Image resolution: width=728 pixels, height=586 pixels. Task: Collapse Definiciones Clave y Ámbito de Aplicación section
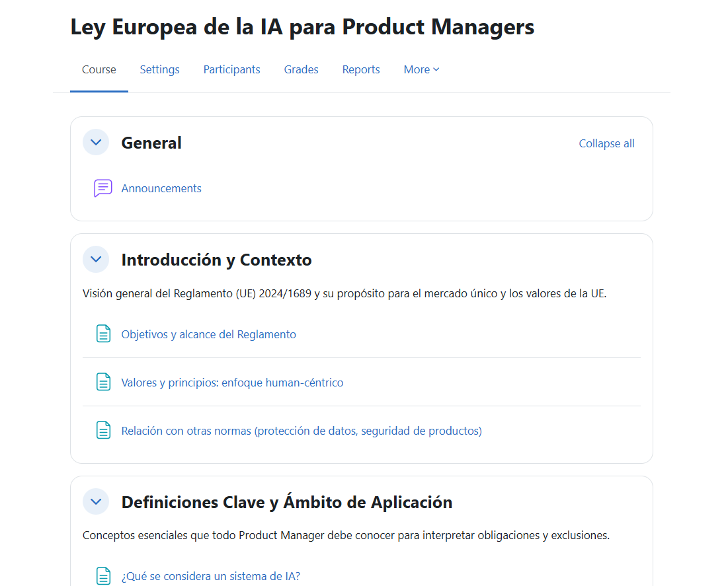(x=96, y=501)
